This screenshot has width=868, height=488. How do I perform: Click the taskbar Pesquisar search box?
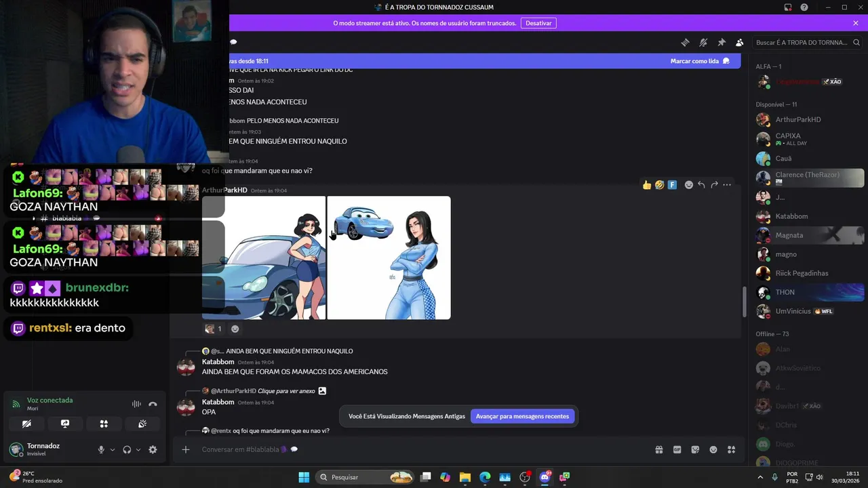tap(366, 477)
